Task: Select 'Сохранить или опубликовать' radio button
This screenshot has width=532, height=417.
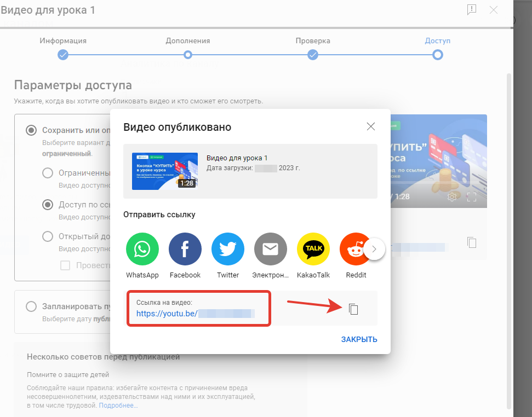Action: click(x=31, y=130)
